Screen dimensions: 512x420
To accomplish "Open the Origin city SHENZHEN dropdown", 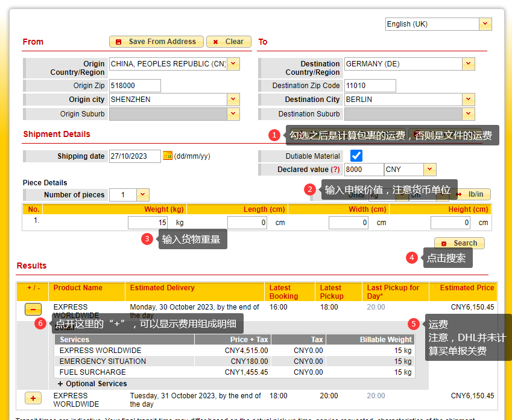I will click(x=233, y=100).
